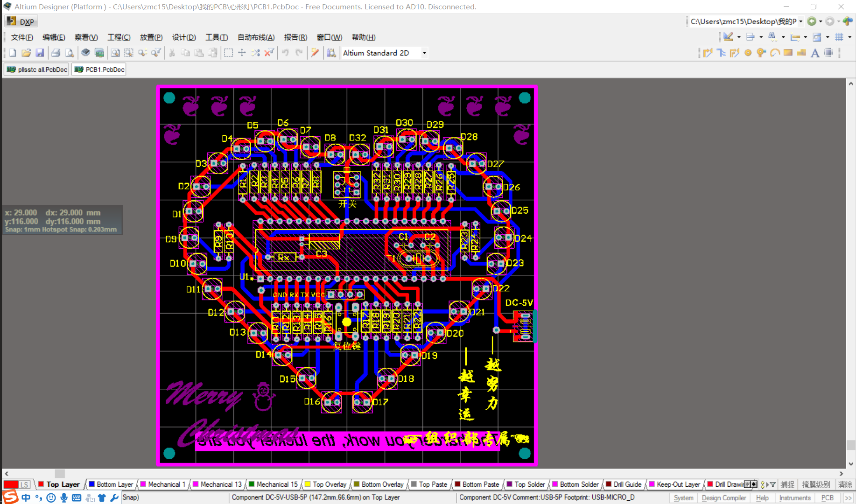Click the copy icon in toolbar
This screenshot has height=504, width=856.
[x=186, y=53]
